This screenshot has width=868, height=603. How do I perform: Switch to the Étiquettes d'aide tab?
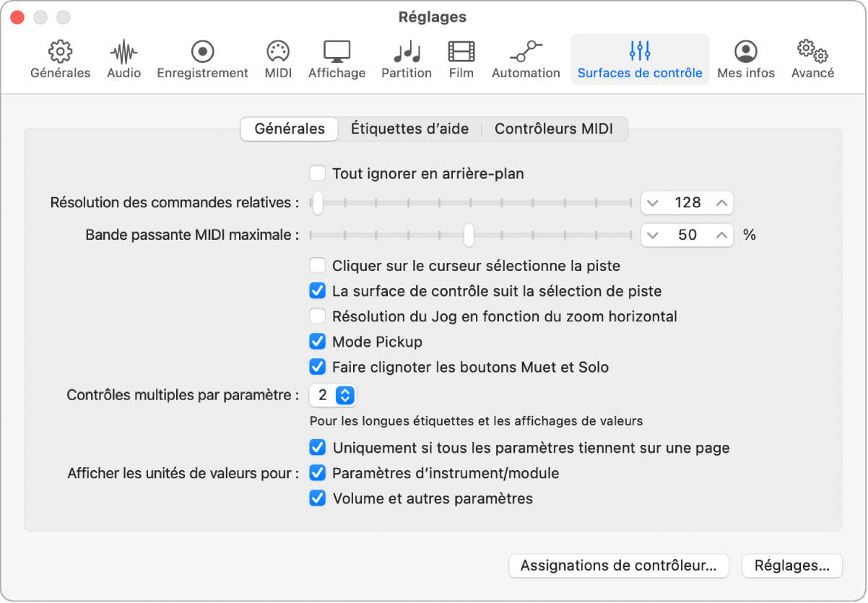tap(409, 129)
